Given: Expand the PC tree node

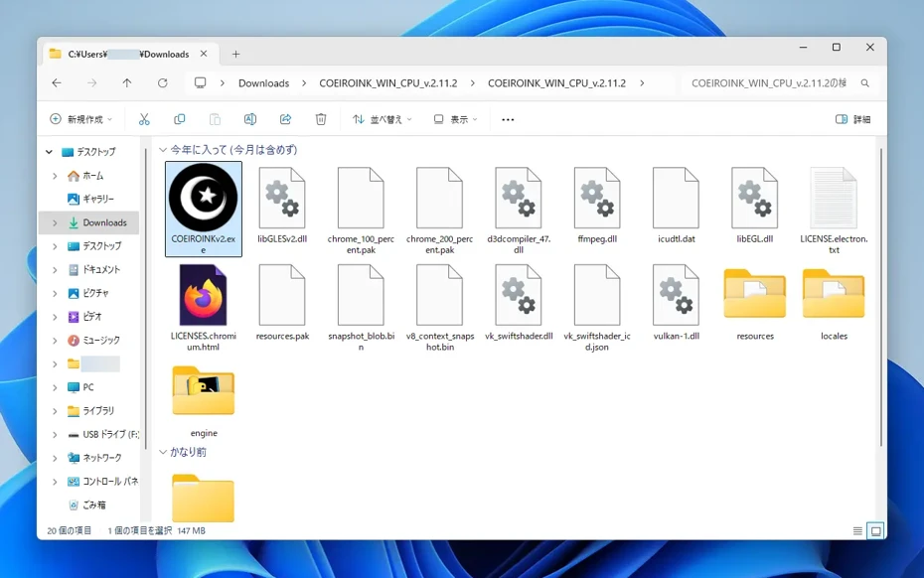Looking at the screenshot, I should (x=55, y=387).
